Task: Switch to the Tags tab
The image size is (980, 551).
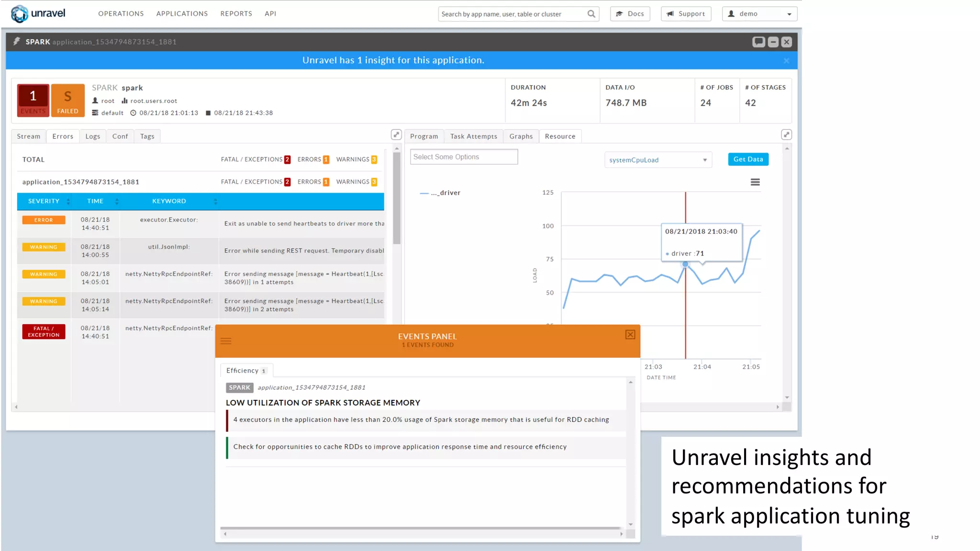Action: pos(147,136)
